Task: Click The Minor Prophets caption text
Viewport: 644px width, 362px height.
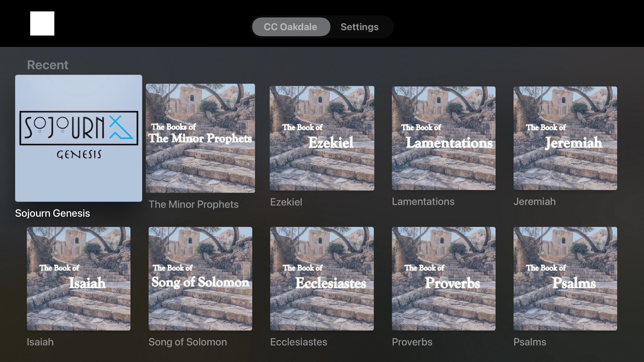Action: 194,204
